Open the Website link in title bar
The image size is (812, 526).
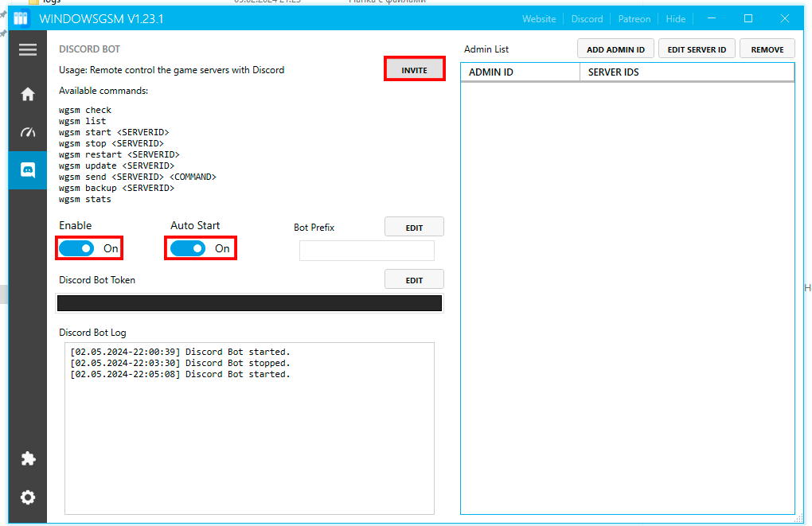539,18
